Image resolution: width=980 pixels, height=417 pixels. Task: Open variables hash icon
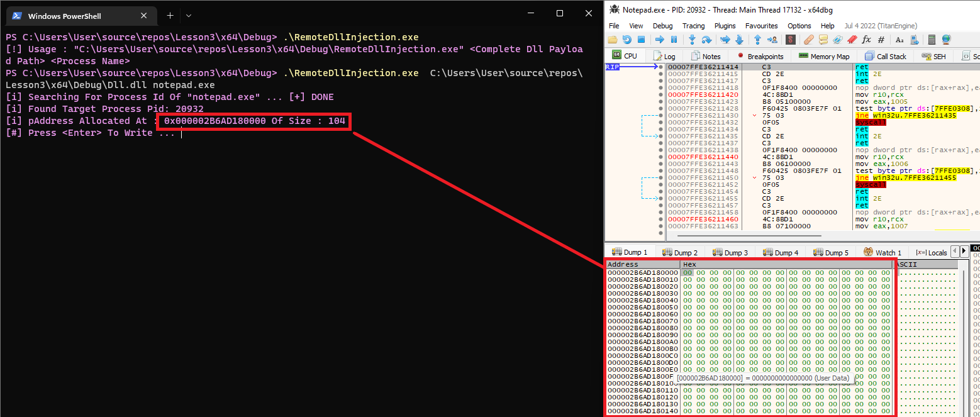coord(881,40)
